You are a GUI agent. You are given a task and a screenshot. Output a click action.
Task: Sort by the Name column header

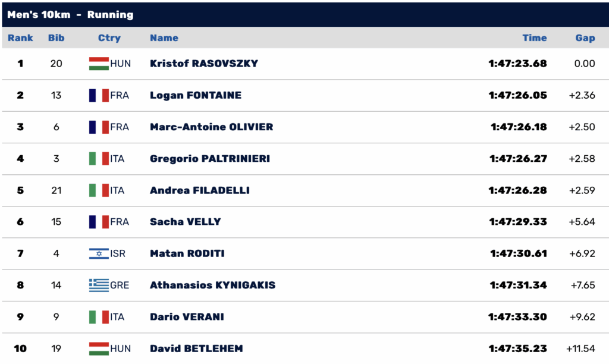pos(164,38)
